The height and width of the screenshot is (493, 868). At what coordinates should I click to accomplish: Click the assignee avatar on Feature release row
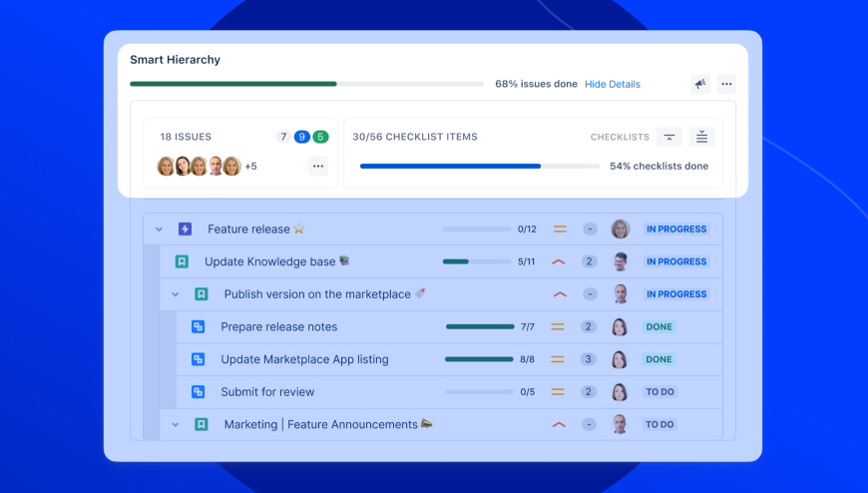pos(621,229)
